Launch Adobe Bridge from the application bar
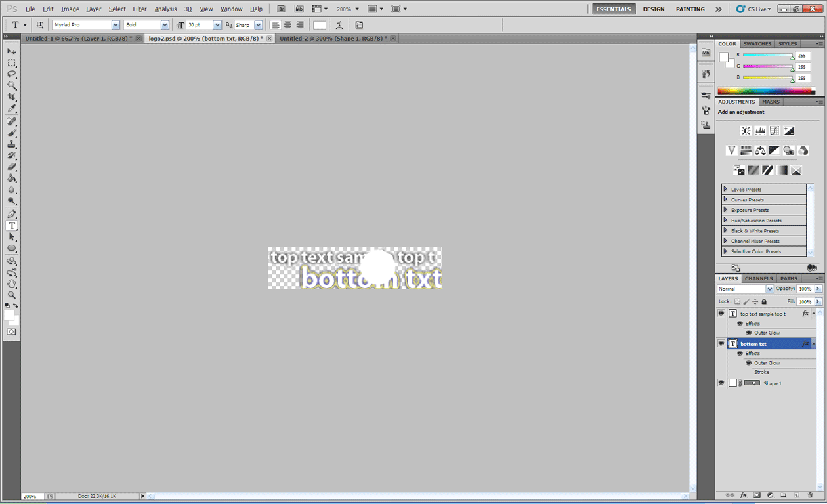Screen dimensions: 827x504 click(x=281, y=9)
